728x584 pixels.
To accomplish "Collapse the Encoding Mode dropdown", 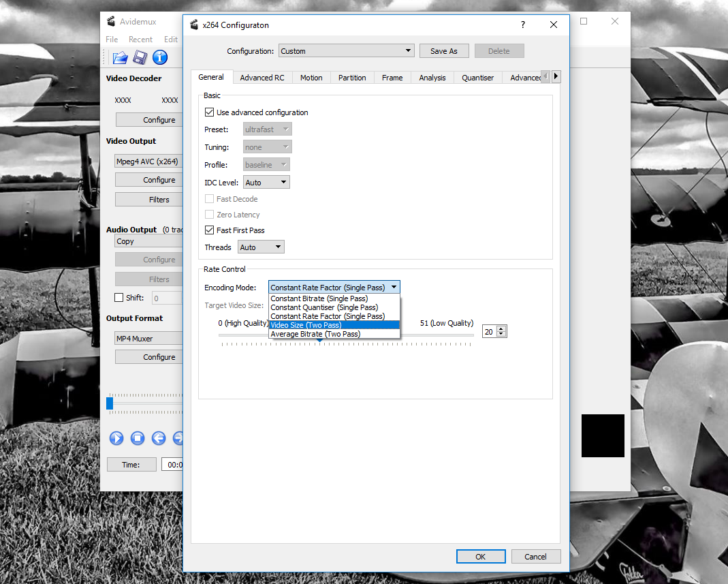I will click(x=334, y=288).
